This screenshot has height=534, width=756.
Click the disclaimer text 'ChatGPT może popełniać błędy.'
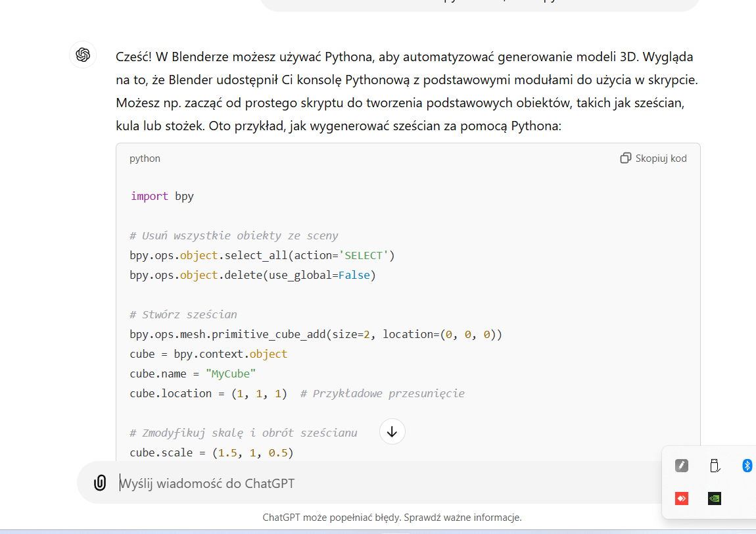click(x=332, y=517)
